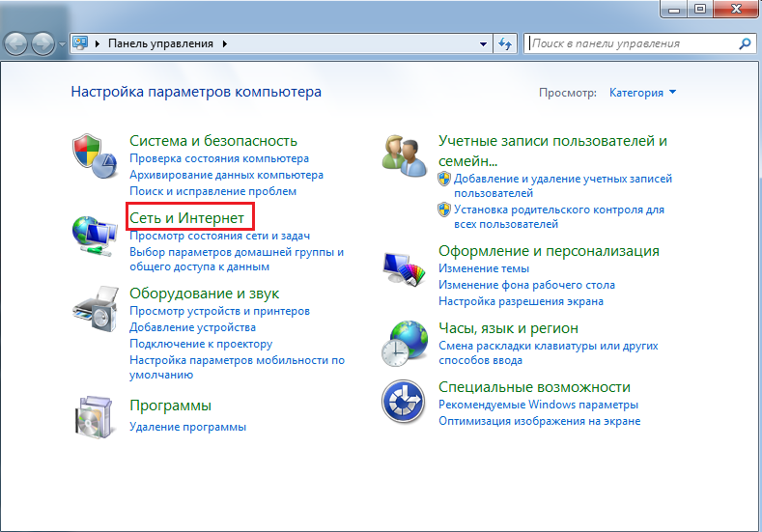Viewport: 762px width, 532px height.
Task: Open the Hardware and Sound printer icon
Action: [96, 309]
